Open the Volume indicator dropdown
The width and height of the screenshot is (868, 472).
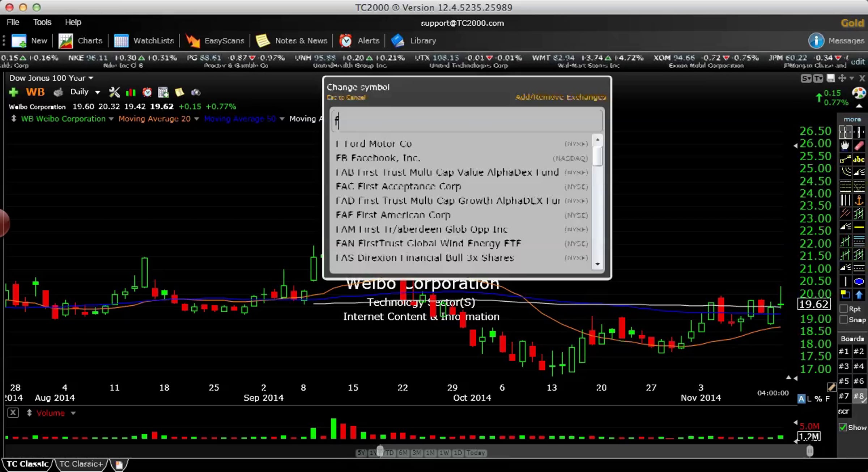tap(73, 413)
